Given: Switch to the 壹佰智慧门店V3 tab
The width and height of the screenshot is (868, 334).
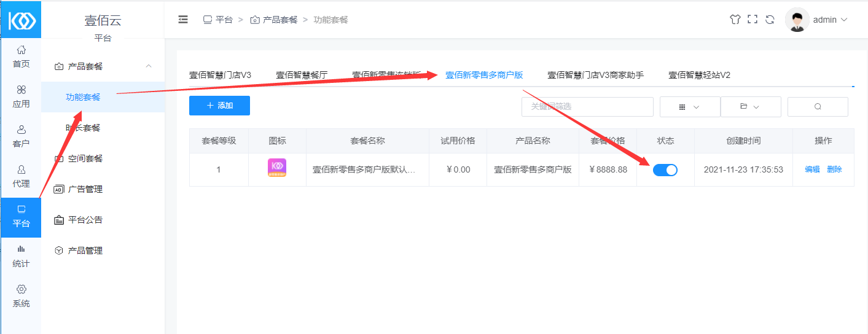Looking at the screenshot, I should pyautogui.click(x=220, y=75).
